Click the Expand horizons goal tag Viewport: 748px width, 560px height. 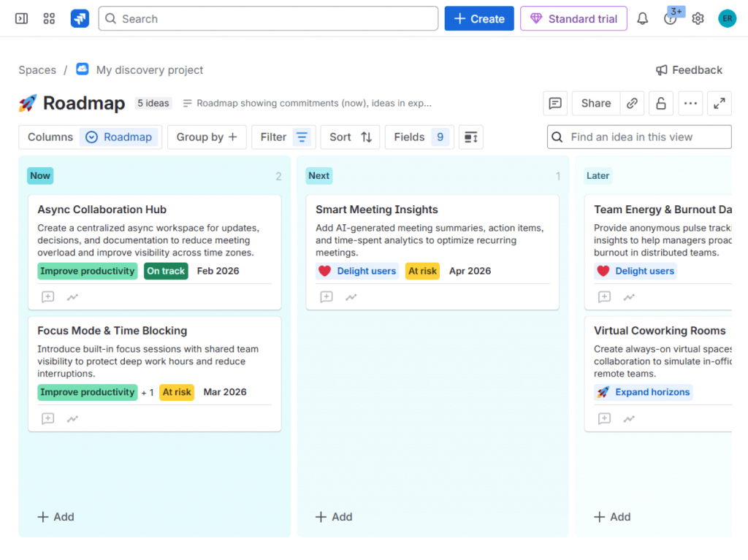pyautogui.click(x=643, y=392)
